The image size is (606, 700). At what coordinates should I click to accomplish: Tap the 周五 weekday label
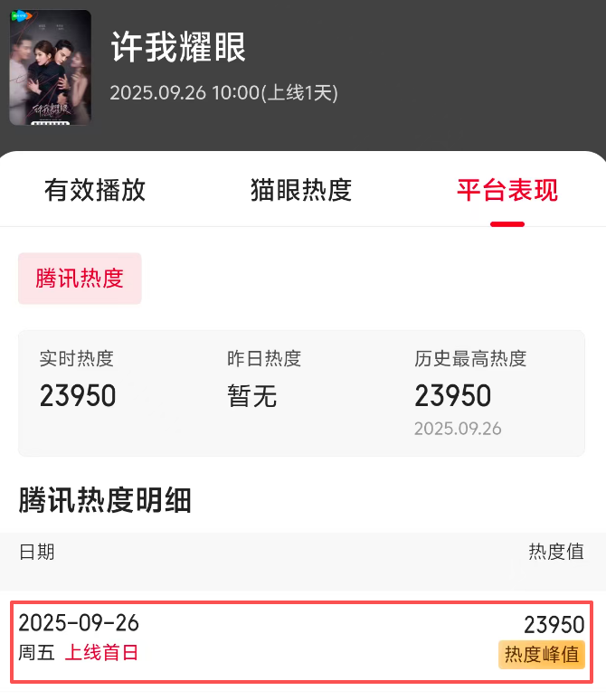click(x=36, y=652)
